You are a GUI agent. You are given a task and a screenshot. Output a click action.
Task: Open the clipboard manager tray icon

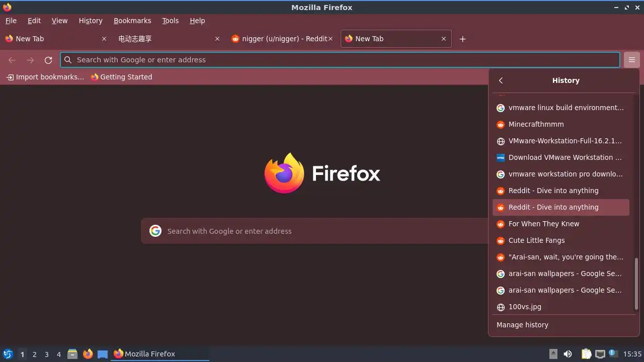point(586,354)
